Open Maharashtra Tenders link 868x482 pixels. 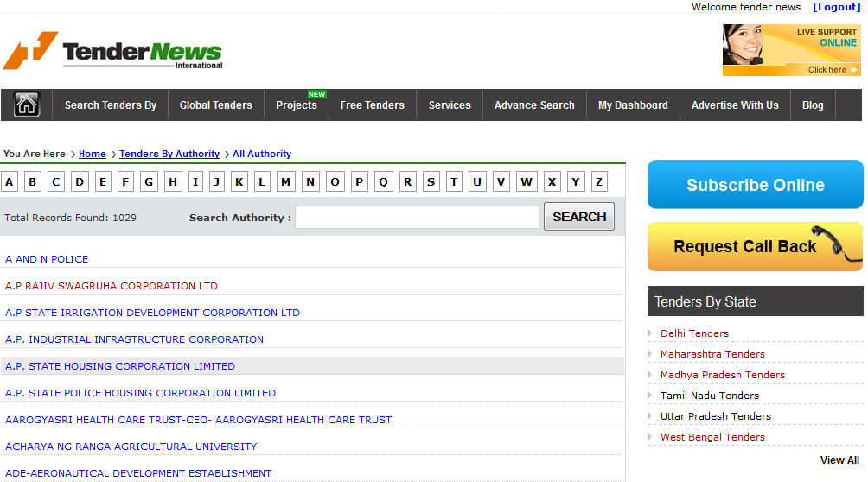point(712,354)
